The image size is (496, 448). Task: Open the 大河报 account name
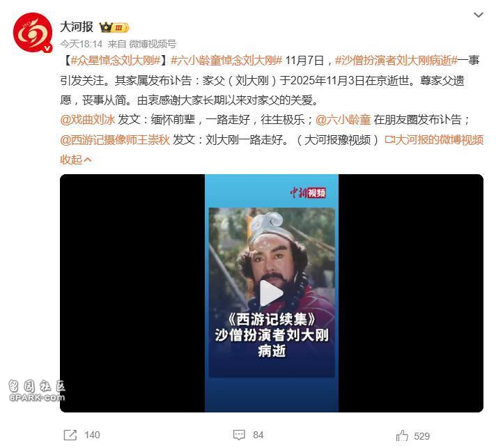77,27
